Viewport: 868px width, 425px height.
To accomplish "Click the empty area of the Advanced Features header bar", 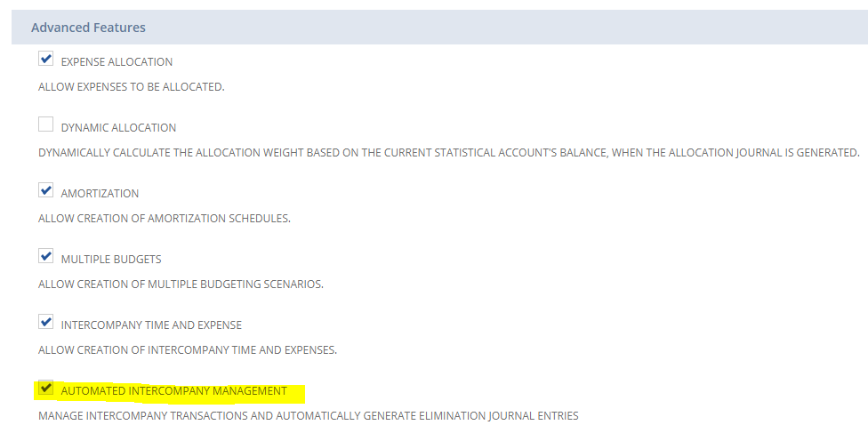I will [x=534, y=28].
